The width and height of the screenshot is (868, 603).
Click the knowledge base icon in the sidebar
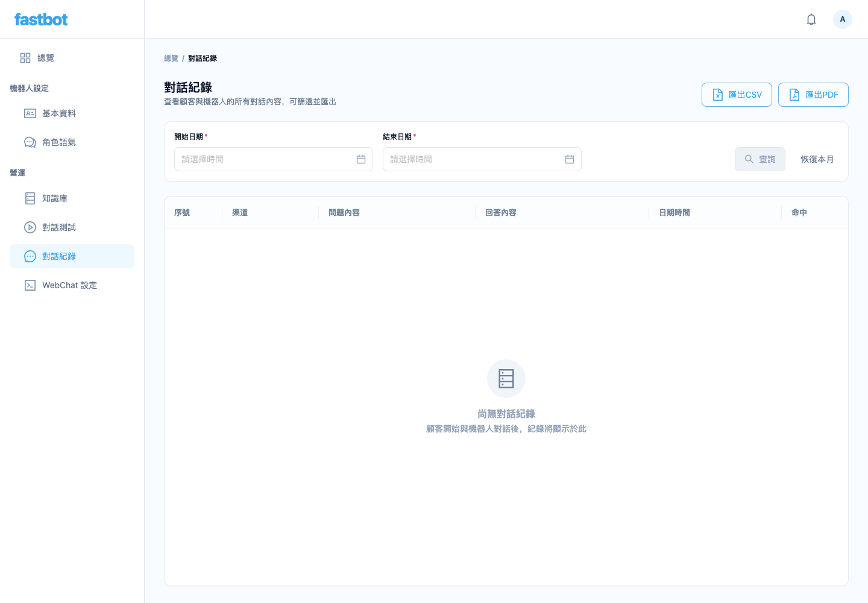pyautogui.click(x=30, y=198)
